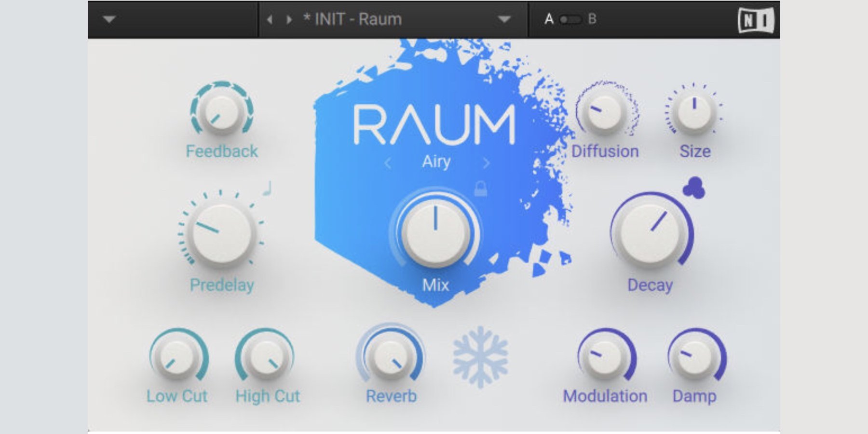Switch the A/B comparison toggle
Viewport: 868px width, 434px height.
570,20
